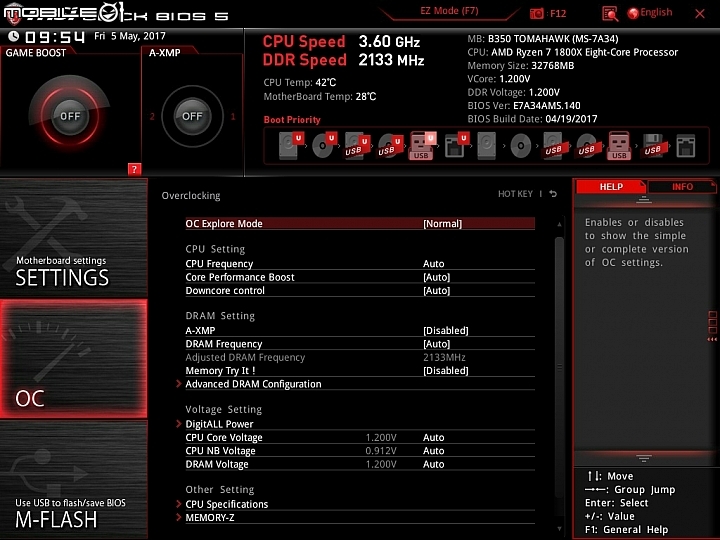Select the UEFI optical disc boot device icon

324,146
